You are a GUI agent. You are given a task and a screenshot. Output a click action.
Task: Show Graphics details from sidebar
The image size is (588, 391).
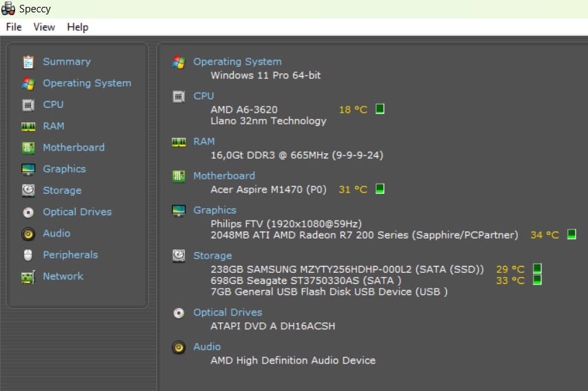[65, 169]
